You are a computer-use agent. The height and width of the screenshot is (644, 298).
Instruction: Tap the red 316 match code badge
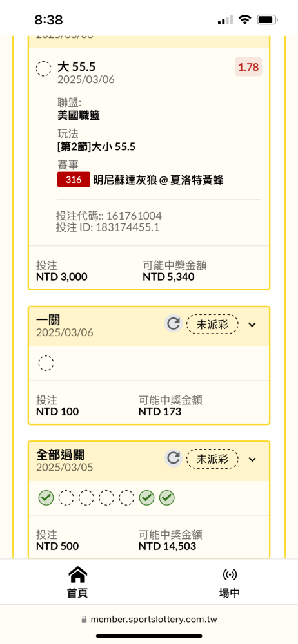(x=74, y=180)
